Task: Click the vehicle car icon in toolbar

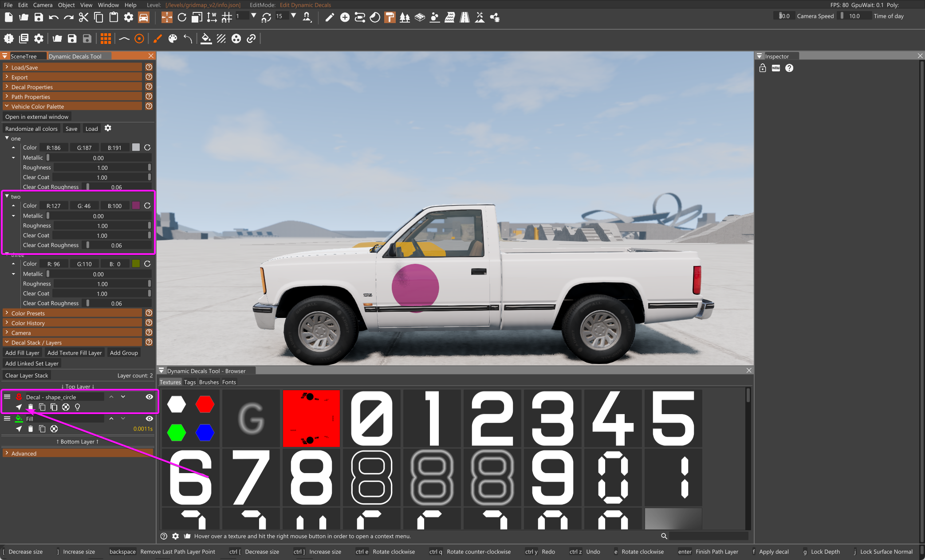Action: point(143,17)
